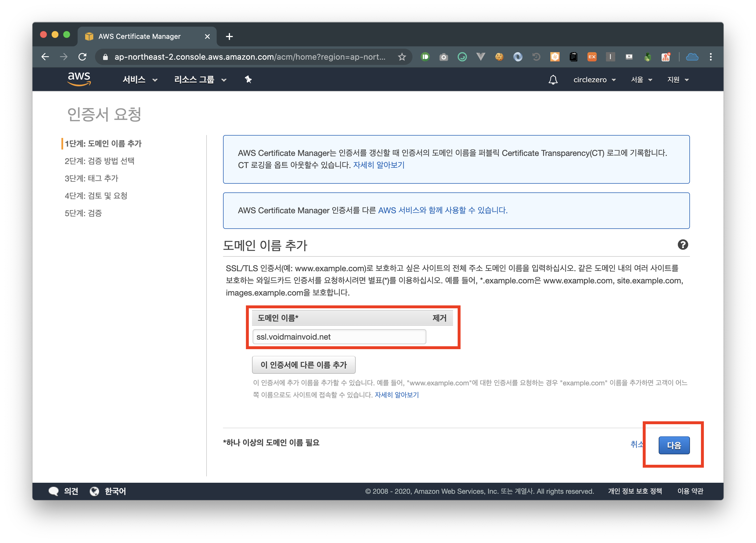Click the domain name input field
Viewport: 756px width, 543px height.
(x=339, y=337)
